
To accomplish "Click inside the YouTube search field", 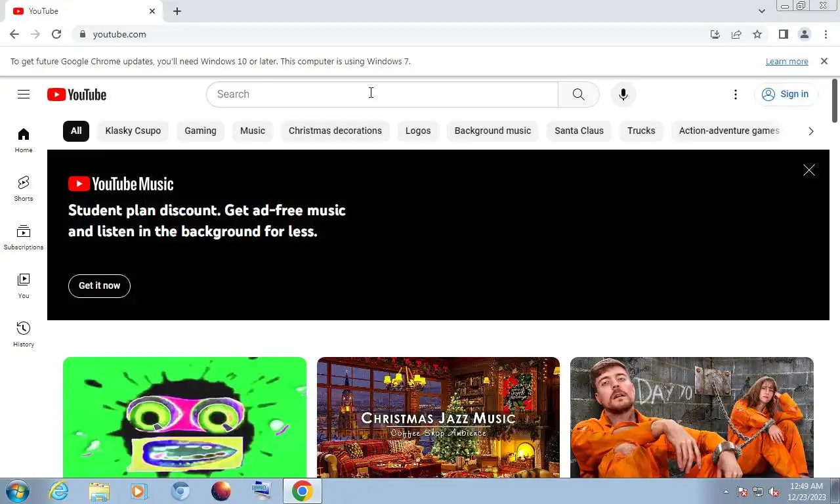I will 382,94.
